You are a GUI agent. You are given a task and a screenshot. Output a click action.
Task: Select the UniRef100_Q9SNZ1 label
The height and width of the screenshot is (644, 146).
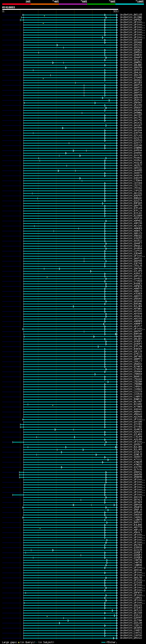131,50
